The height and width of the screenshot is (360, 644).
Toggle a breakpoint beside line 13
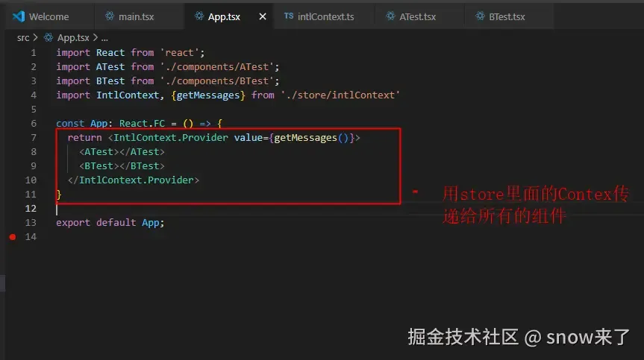click(x=13, y=222)
